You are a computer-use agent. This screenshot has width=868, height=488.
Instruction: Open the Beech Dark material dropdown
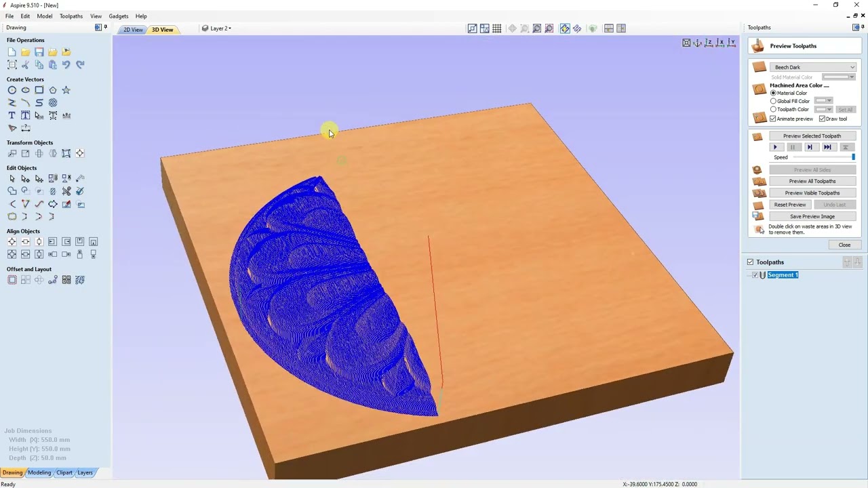pos(813,67)
